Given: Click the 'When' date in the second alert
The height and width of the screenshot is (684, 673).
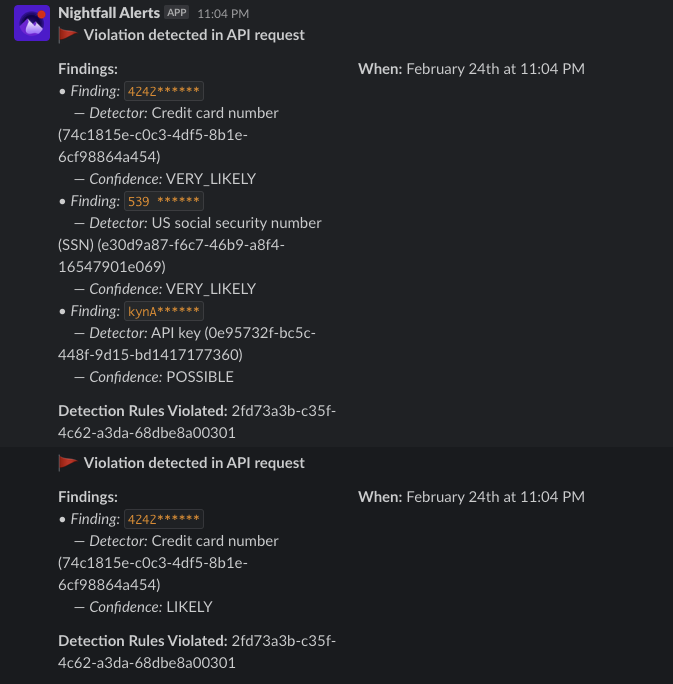Looking at the screenshot, I should point(495,497).
